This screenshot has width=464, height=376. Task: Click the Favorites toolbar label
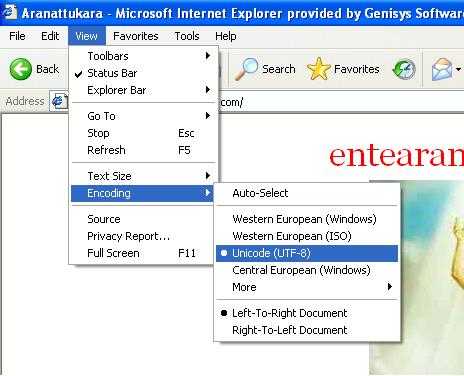[x=357, y=69]
